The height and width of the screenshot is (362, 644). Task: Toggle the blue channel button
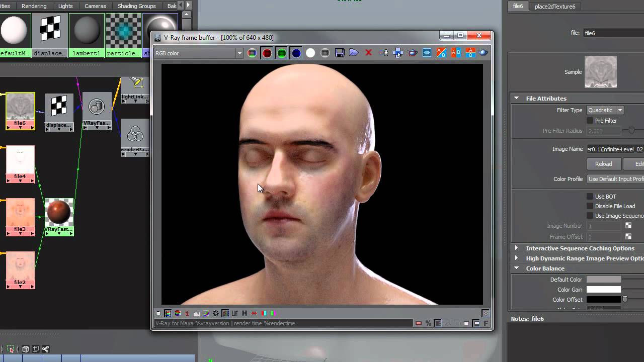[x=296, y=53]
